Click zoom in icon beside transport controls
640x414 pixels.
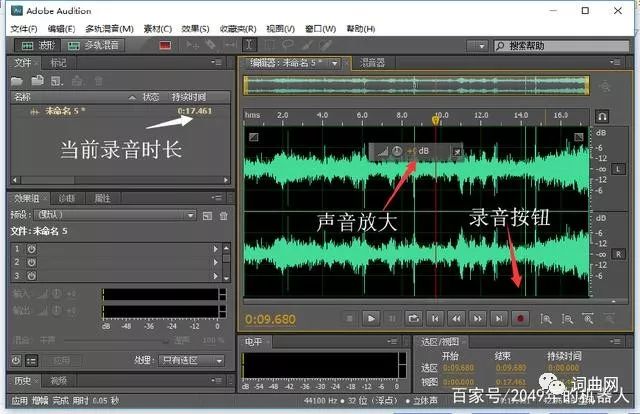pyautogui.click(x=546, y=318)
